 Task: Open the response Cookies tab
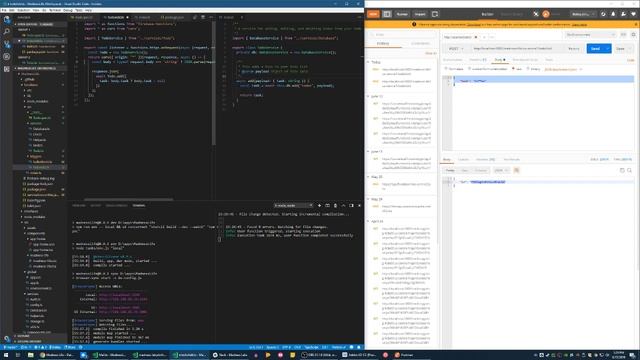tap(463, 159)
